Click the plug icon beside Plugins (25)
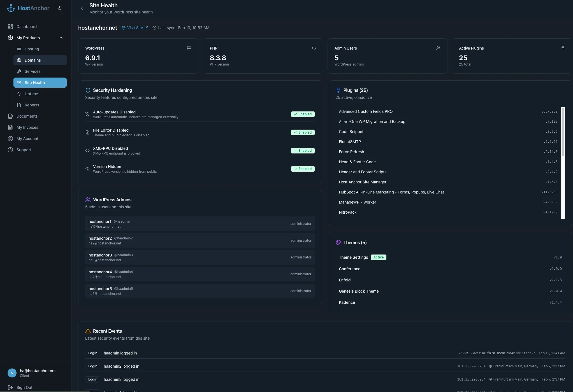573x392 pixels. pyautogui.click(x=338, y=90)
